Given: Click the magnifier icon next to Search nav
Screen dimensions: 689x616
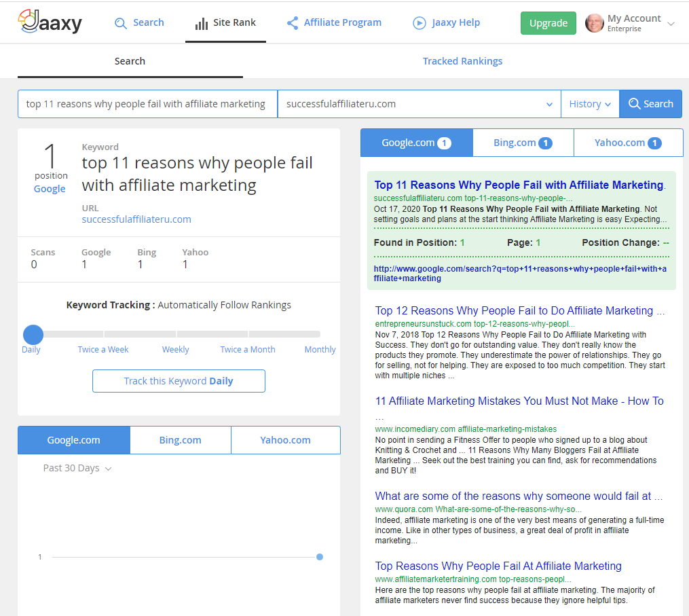Looking at the screenshot, I should click(x=120, y=23).
